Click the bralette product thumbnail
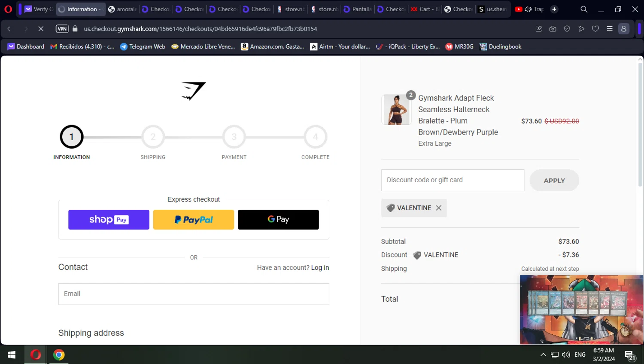This screenshot has height=364, width=644. click(396, 110)
